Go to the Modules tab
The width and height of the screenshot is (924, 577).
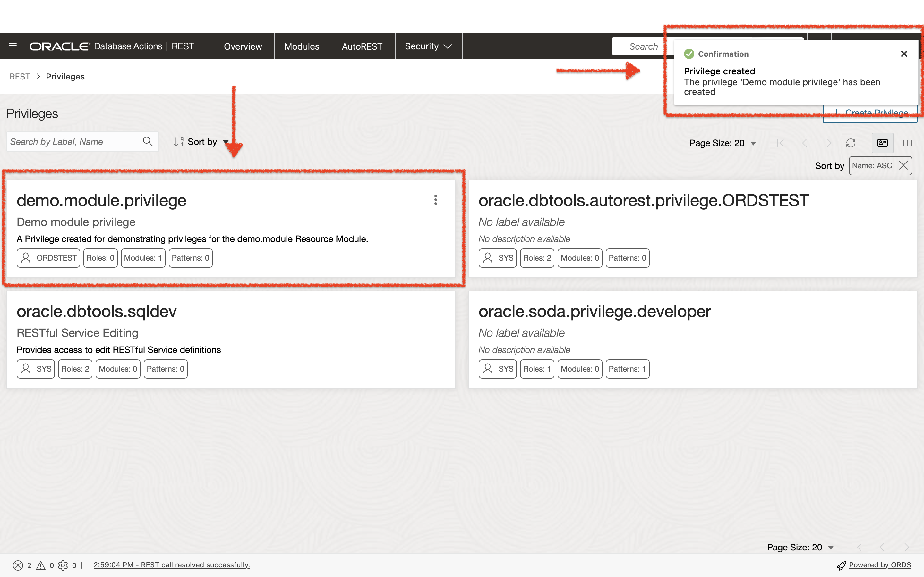pos(302,46)
